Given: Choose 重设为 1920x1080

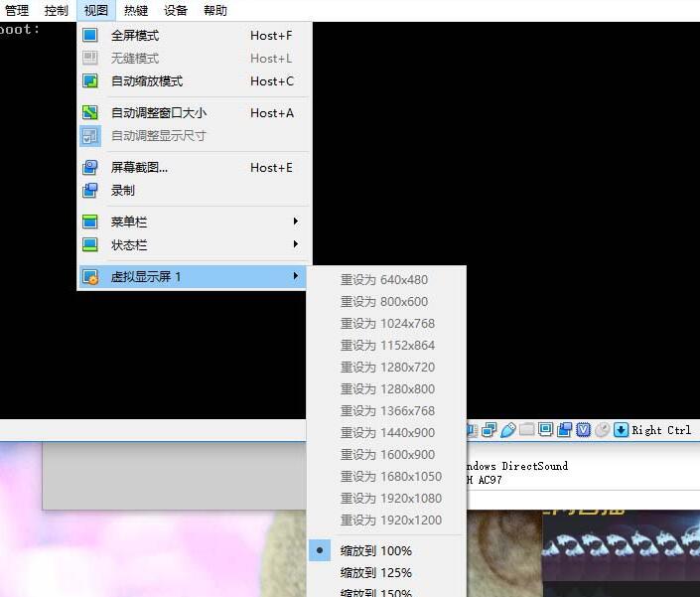Looking at the screenshot, I should (x=386, y=499).
